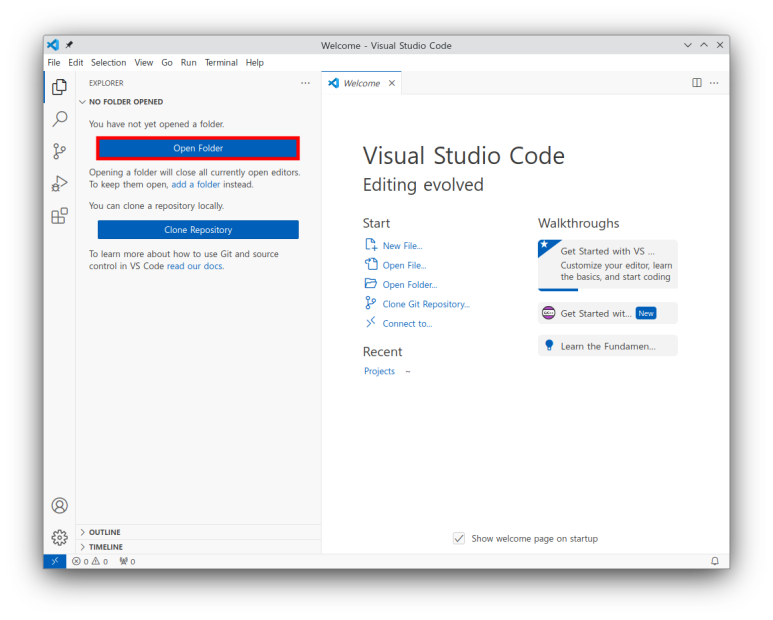Uncheck Show welcome page on startup

[x=459, y=538]
